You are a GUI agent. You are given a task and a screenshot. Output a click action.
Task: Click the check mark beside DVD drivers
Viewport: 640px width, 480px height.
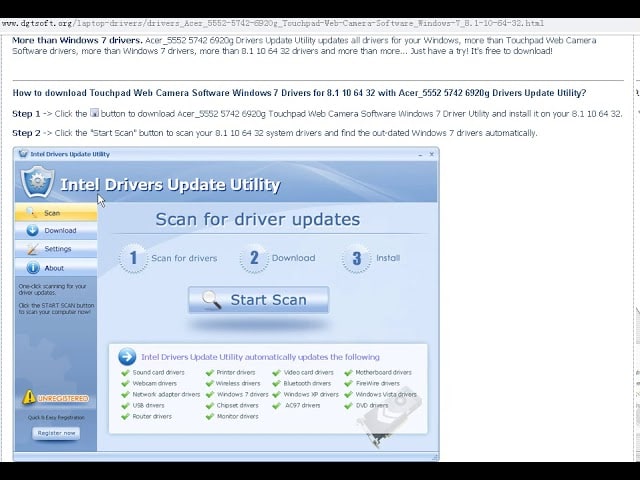[x=348, y=405]
